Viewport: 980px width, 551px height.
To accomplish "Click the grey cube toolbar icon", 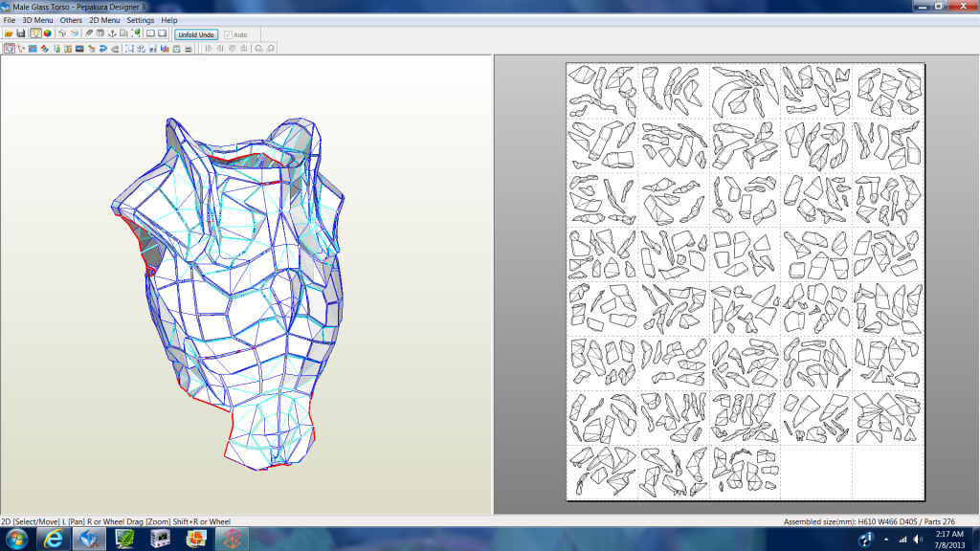I will point(62,33).
